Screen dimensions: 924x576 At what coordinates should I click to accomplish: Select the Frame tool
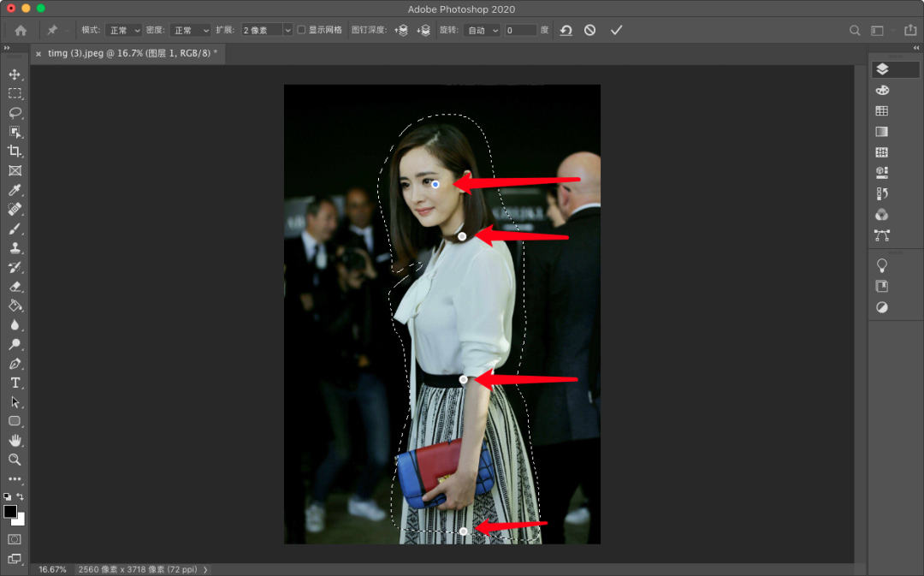15,170
